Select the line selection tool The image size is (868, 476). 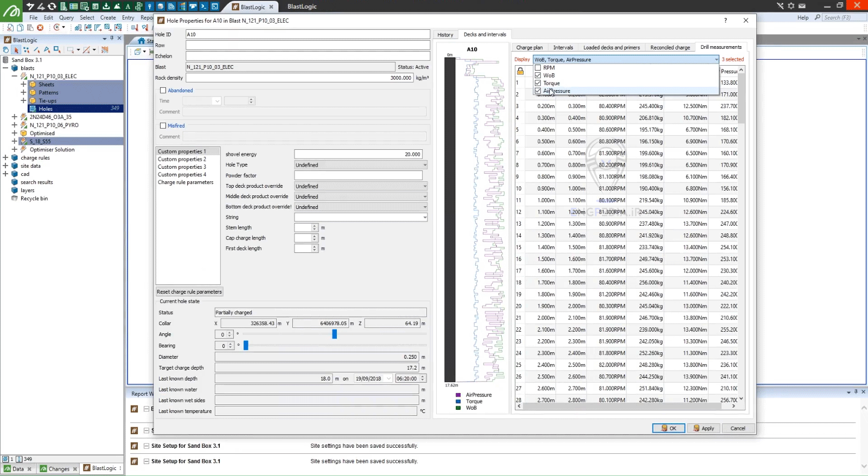coord(37,50)
